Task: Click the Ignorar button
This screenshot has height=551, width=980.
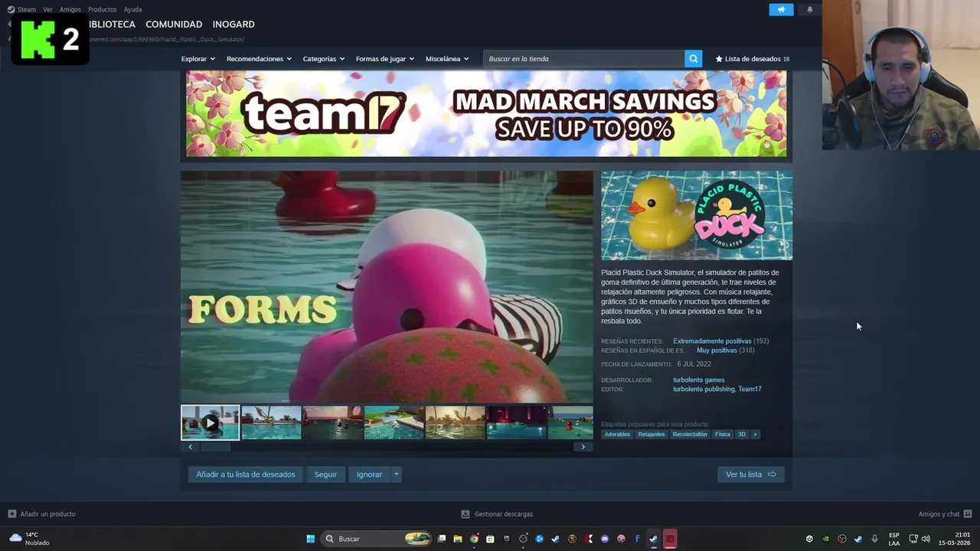Action: coord(369,474)
